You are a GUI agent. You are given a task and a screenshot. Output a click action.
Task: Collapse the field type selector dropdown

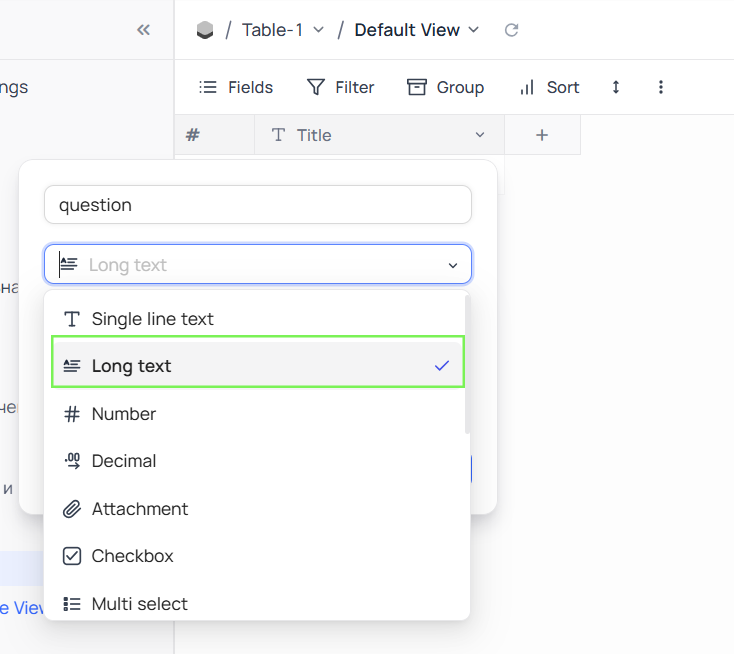452,265
